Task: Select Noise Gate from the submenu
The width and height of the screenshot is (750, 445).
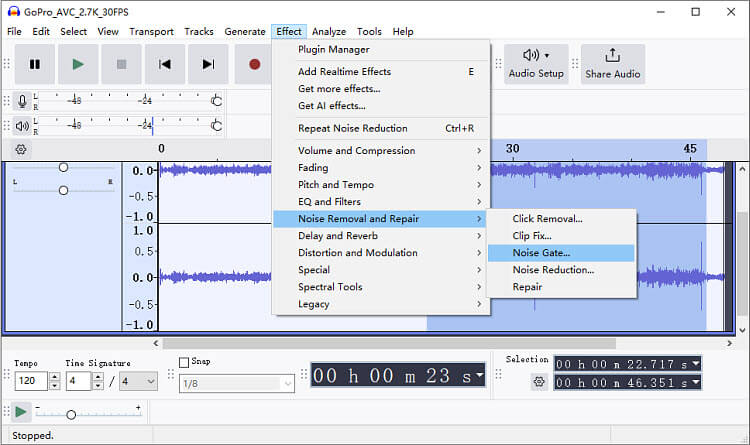Action: (x=541, y=253)
